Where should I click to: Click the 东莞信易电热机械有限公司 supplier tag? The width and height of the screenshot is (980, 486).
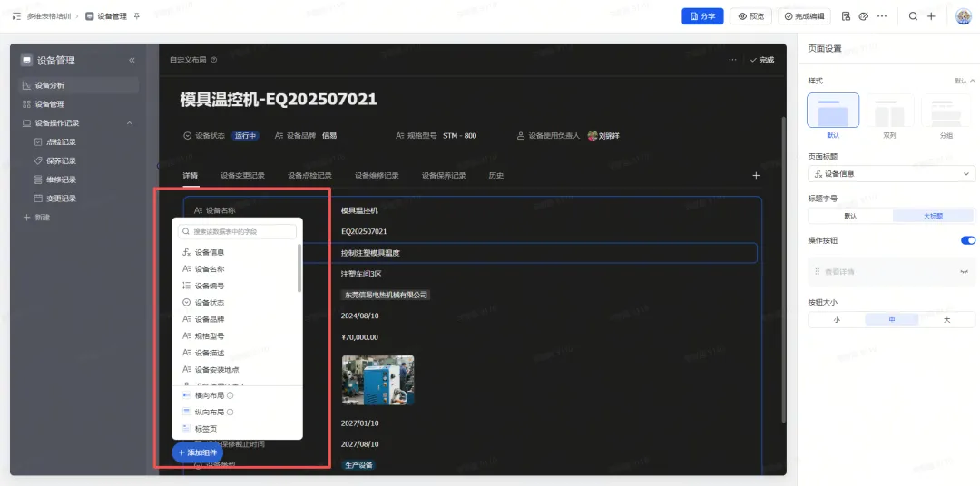point(385,295)
